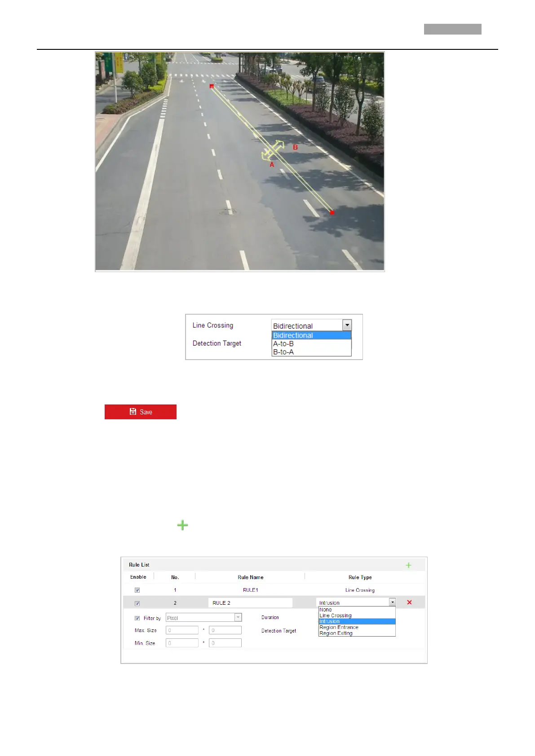This screenshot has height=756, width=535.
Task: Click the green plus icon in the Rule List header
Action: [x=408, y=565]
